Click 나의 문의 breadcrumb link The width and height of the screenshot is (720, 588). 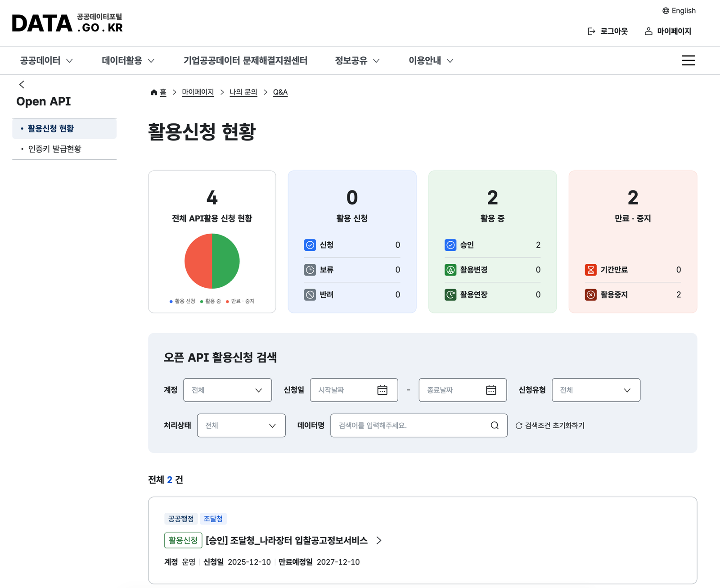pos(243,92)
